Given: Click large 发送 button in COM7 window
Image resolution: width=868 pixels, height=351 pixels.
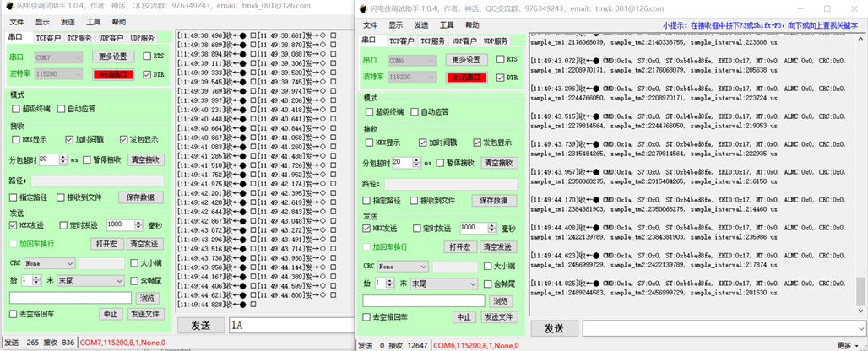Looking at the screenshot, I should (201, 326).
